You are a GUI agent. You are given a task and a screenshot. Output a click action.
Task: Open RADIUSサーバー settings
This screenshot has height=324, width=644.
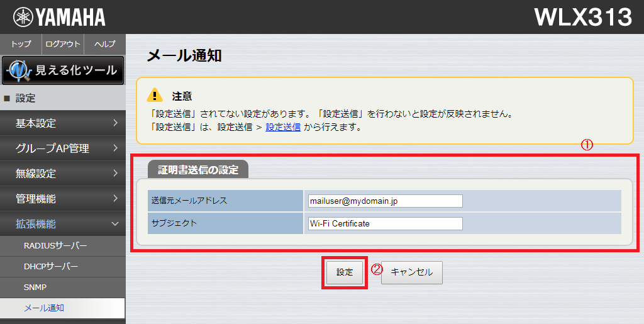coord(63,245)
